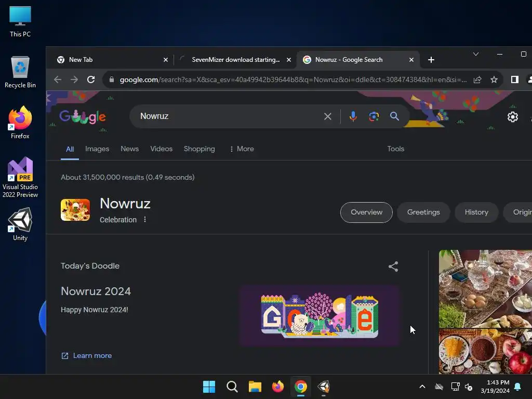Switch to Images results
The width and height of the screenshot is (532, 399).
coord(97,149)
